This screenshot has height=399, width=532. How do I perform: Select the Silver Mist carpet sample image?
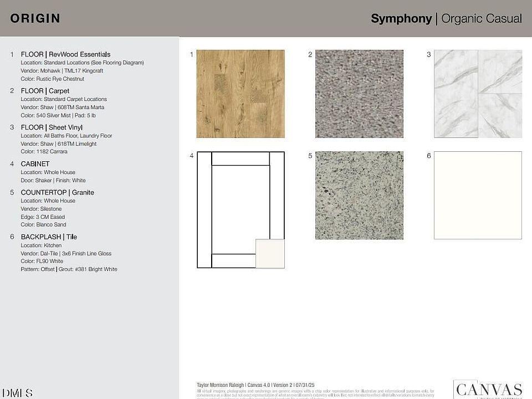[359, 94]
